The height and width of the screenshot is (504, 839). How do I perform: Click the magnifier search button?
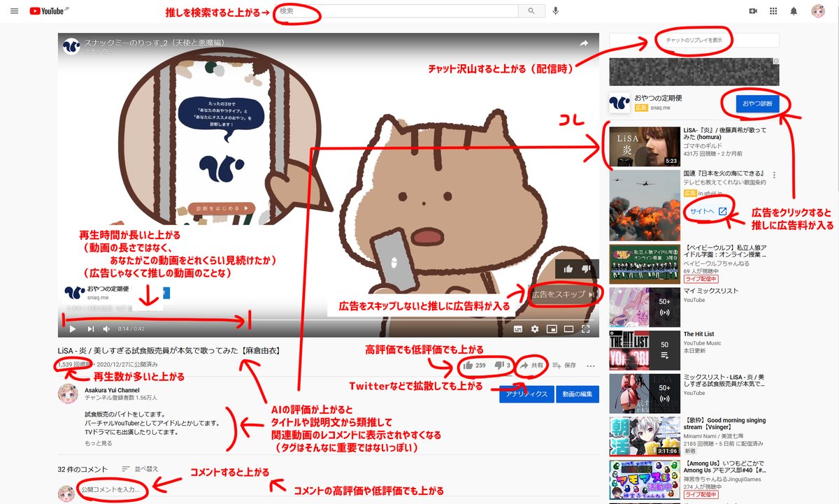(x=531, y=11)
